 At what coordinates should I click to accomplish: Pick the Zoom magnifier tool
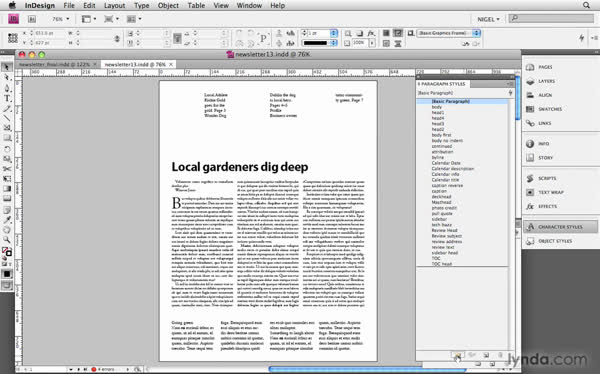pos(7,239)
